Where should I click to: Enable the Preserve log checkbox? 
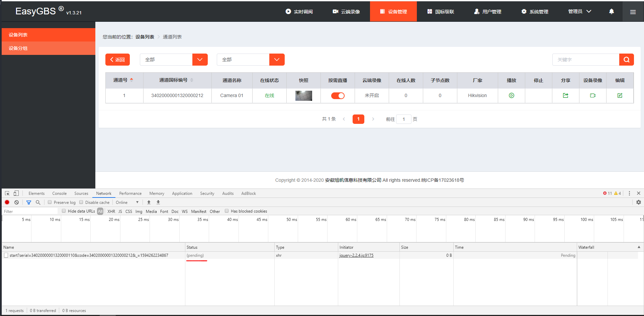coord(50,202)
